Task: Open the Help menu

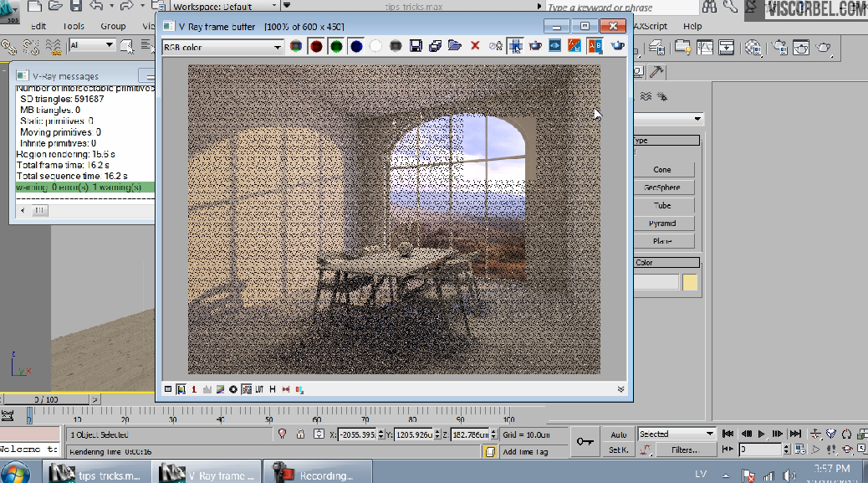Action: 692,26
